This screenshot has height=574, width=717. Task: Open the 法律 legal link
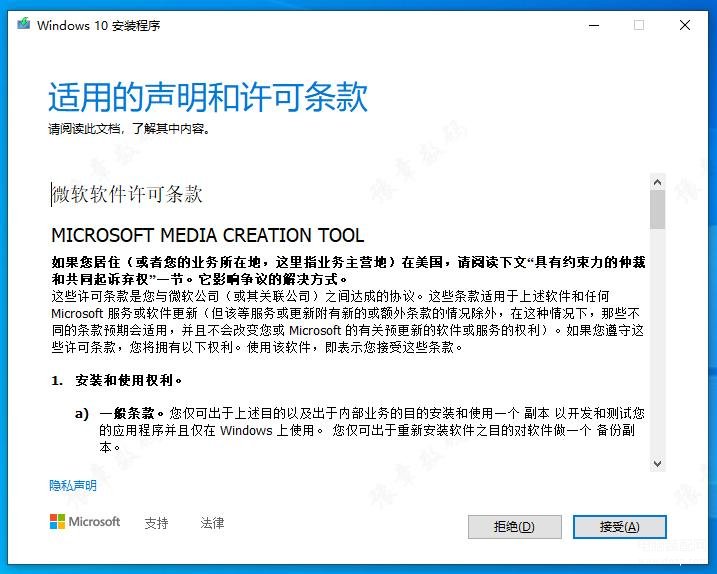click(x=212, y=523)
